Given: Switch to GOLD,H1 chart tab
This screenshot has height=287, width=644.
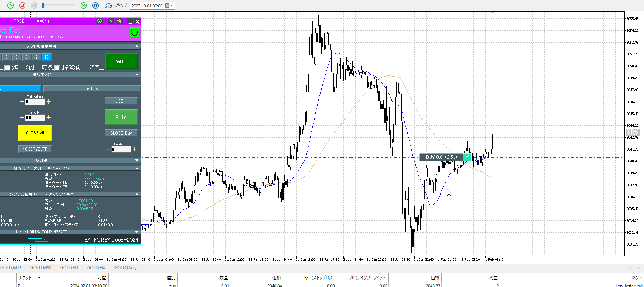Looking at the screenshot, I should (69, 267).
